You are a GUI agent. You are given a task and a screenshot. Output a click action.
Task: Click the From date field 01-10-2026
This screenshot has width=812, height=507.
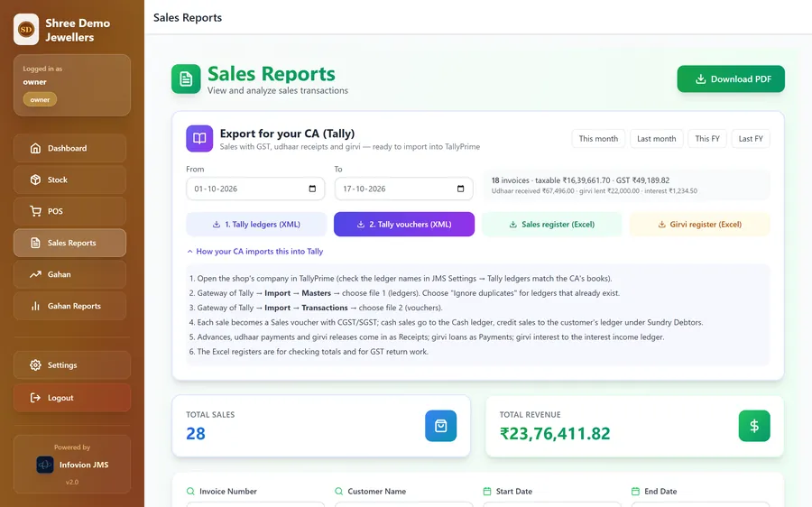tap(255, 189)
